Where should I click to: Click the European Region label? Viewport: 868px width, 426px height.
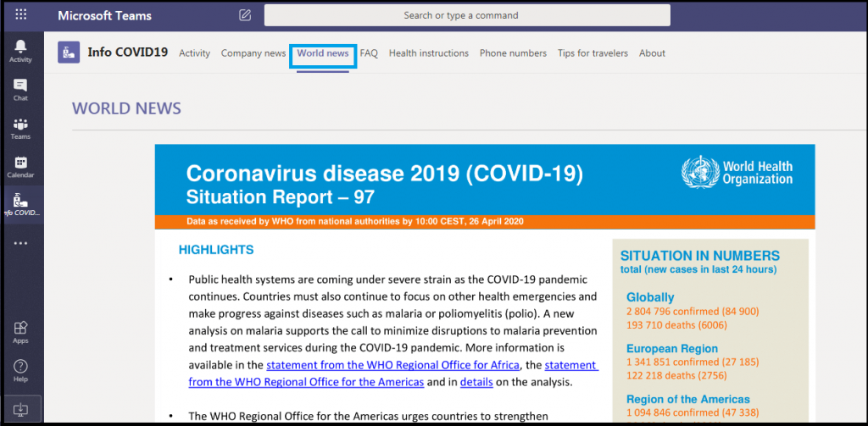pos(672,349)
